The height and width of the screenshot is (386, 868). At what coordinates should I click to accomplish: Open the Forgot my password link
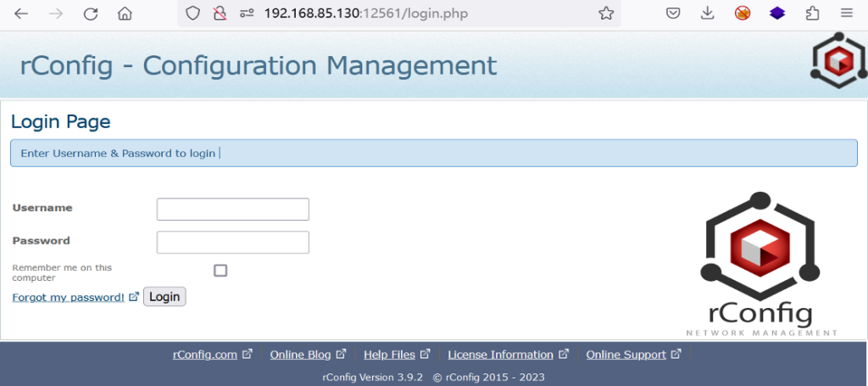[x=68, y=298]
